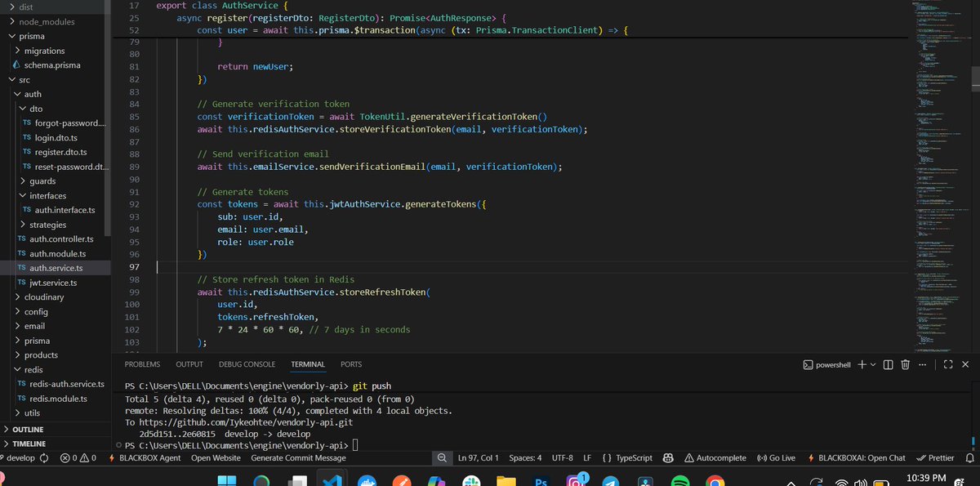Change indentation via Spaces: 4
The height and width of the screenshot is (486, 980).
coord(525,458)
